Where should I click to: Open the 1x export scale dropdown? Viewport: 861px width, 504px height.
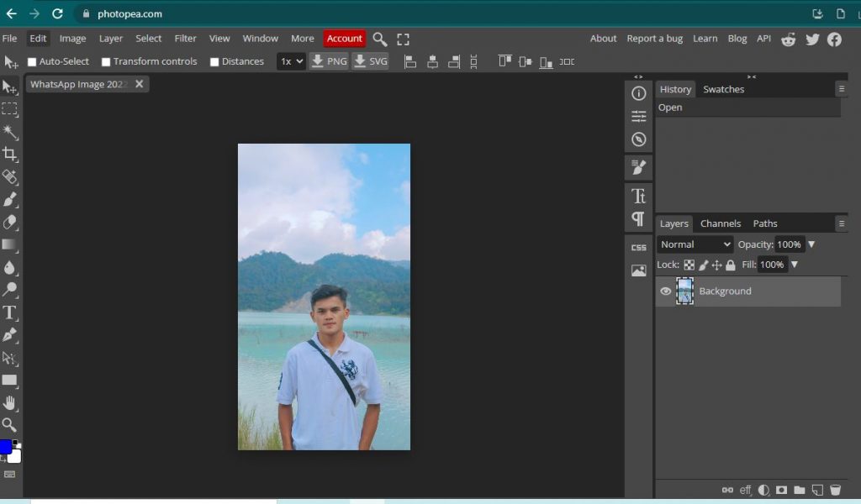291,61
